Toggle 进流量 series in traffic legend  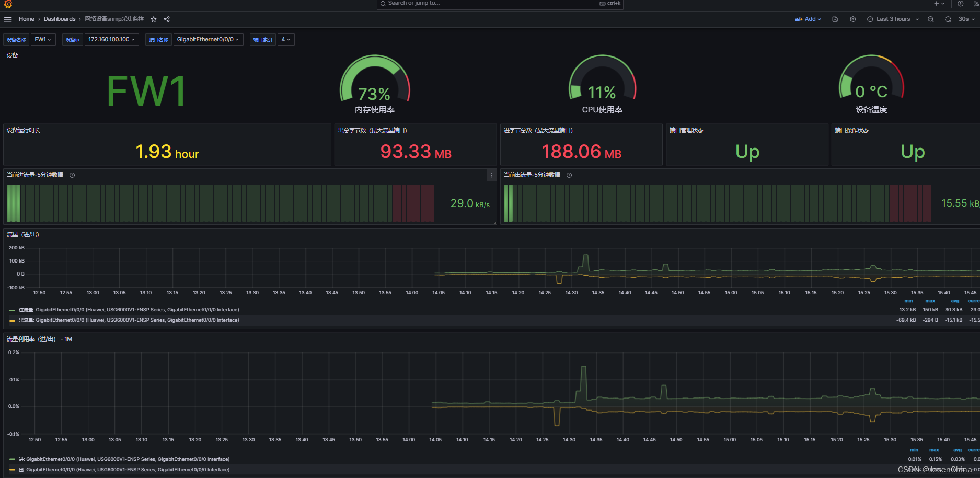[x=129, y=310]
